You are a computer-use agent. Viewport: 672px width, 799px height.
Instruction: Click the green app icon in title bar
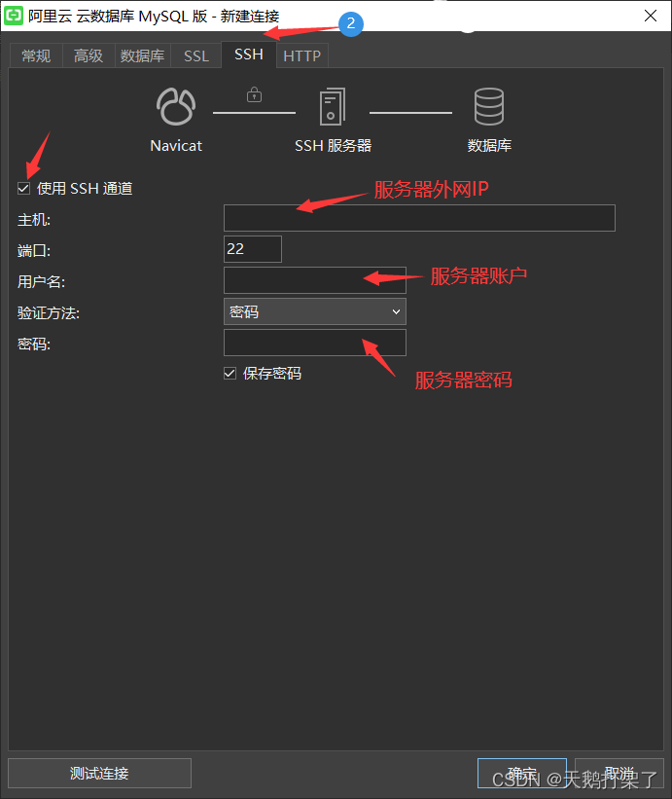(x=14, y=16)
